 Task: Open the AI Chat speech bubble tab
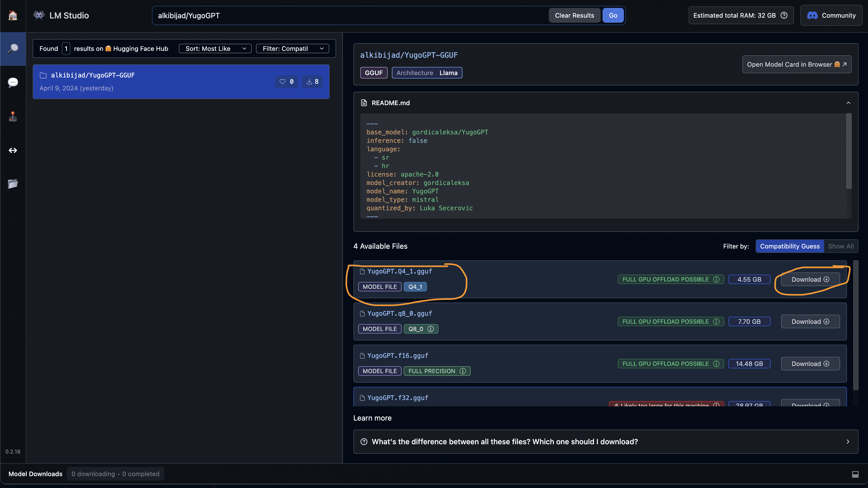[x=13, y=83]
